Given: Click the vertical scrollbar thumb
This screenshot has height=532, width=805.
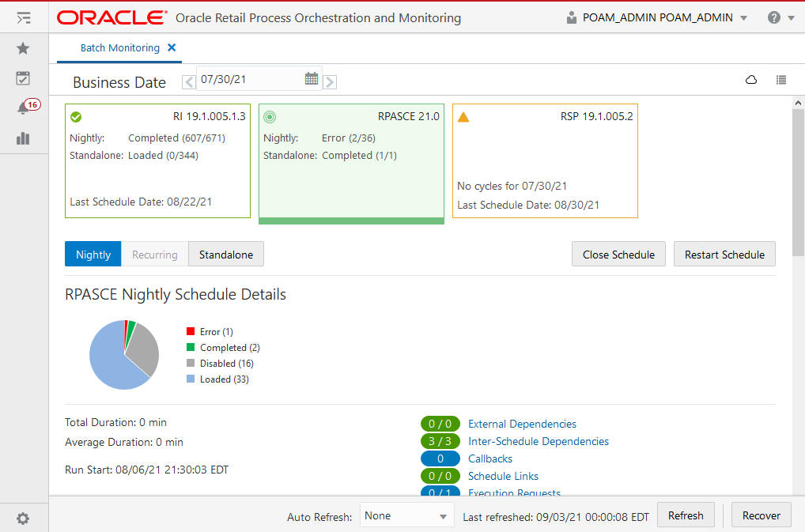Looking at the screenshot, I should click(x=798, y=182).
